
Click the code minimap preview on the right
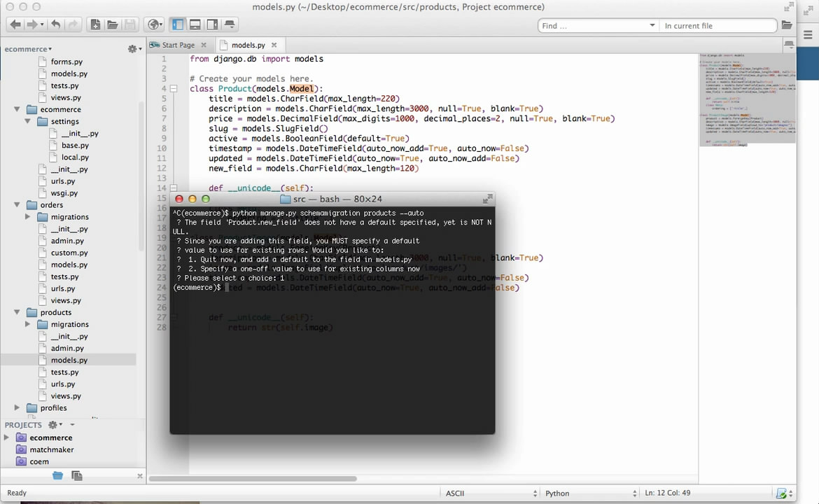coord(748,99)
